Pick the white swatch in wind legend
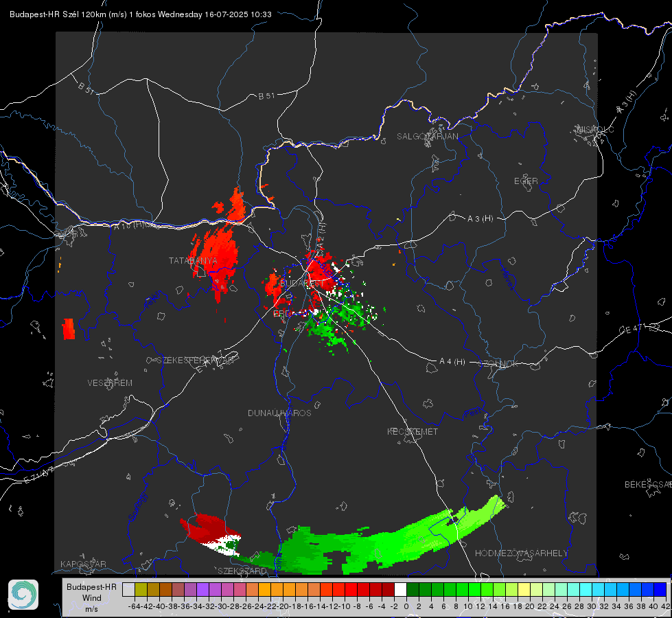This screenshot has height=618, width=672. coord(400,589)
